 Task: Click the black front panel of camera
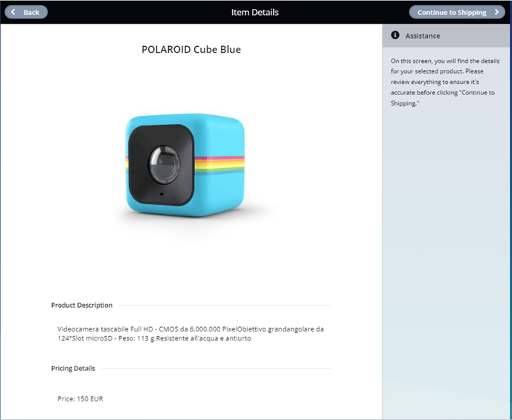pyautogui.click(x=161, y=165)
